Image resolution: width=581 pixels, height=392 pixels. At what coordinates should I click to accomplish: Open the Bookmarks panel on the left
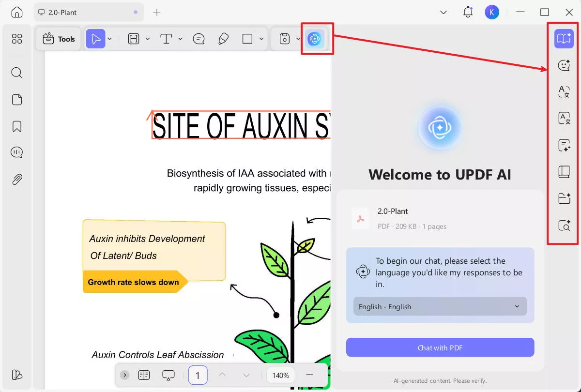[16, 126]
